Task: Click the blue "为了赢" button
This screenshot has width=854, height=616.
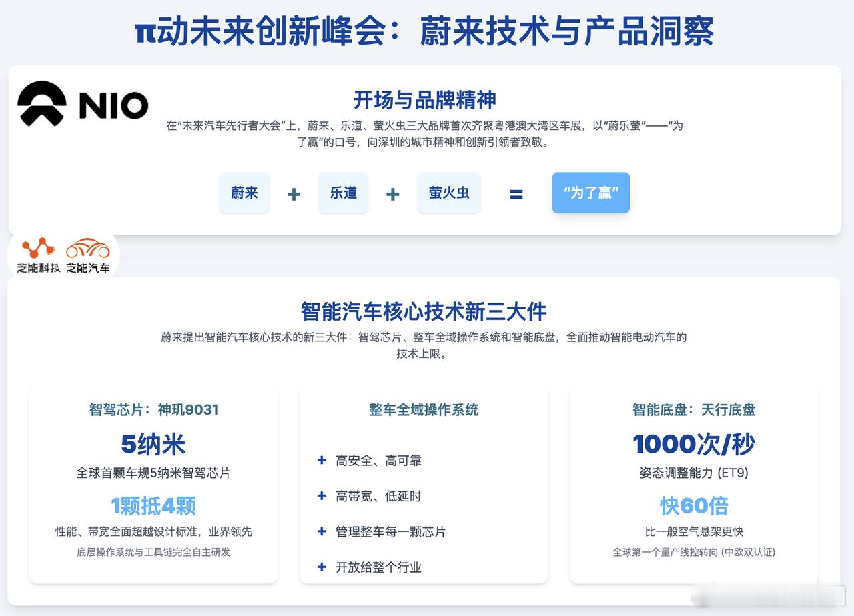Action: click(x=590, y=193)
